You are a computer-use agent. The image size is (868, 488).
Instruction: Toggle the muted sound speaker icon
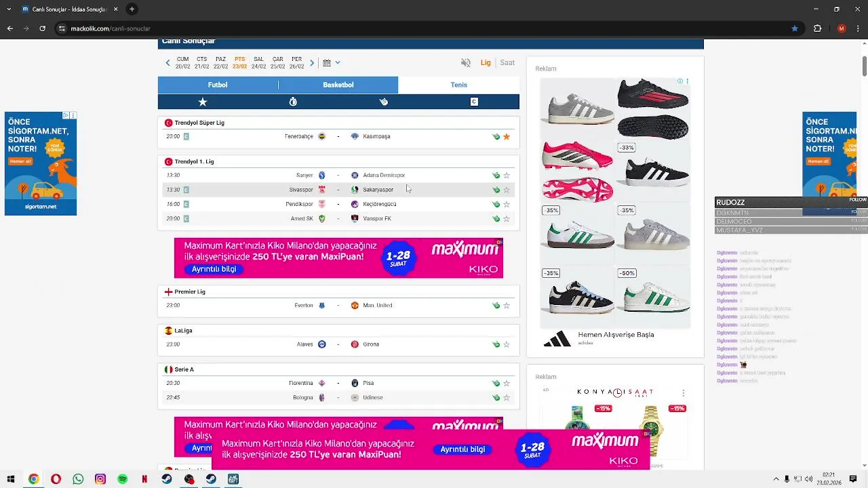click(466, 62)
